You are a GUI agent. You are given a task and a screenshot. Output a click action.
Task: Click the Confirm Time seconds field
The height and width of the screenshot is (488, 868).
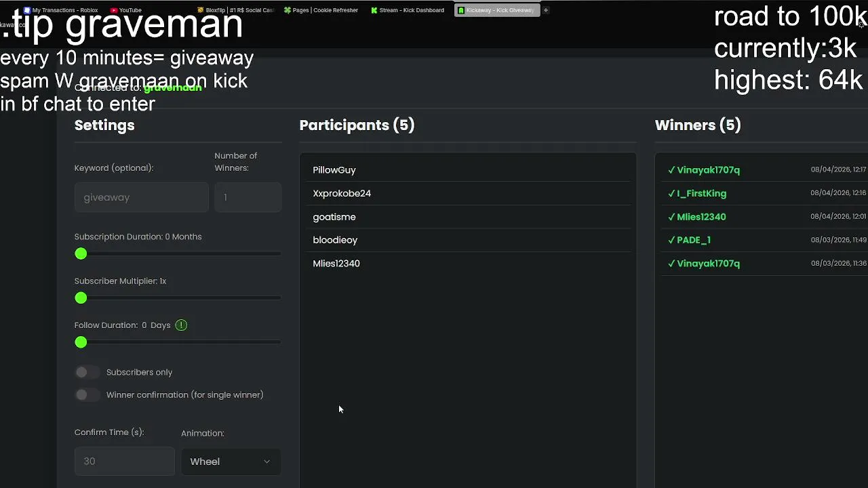coord(124,461)
